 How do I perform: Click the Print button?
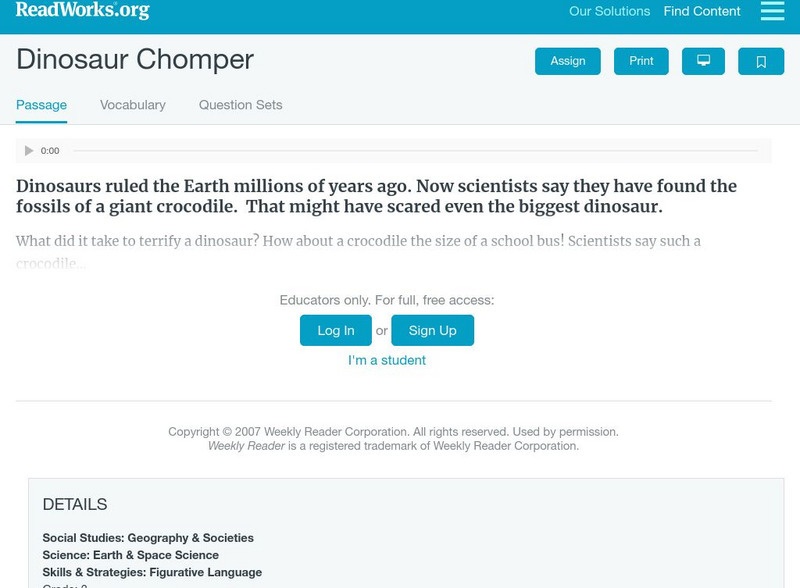coord(641,60)
